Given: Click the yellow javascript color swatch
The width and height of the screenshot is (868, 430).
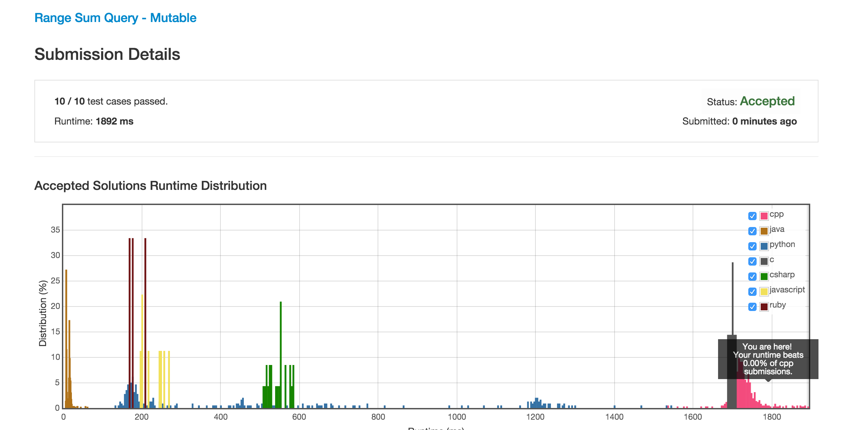Looking at the screenshot, I should pyautogui.click(x=764, y=292).
